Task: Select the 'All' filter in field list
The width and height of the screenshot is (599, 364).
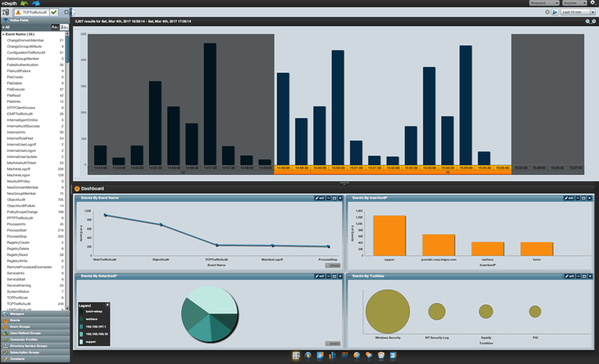Action: (x=8, y=27)
